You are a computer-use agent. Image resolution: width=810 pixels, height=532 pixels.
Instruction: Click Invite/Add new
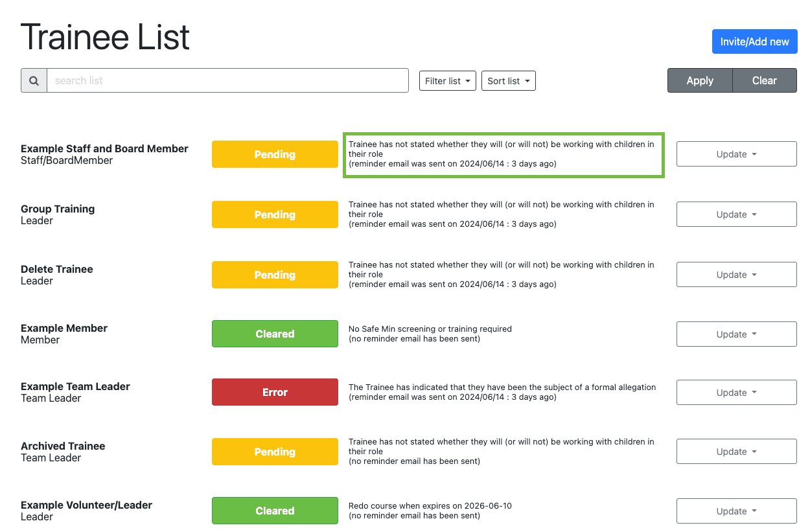(x=754, y=41)
